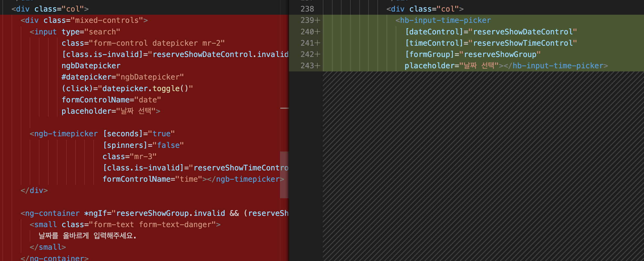Image resolution: width=644 pixels, height=261 pixels.
Task: Click div class="col" in left pane
Action: pos(50,9)
